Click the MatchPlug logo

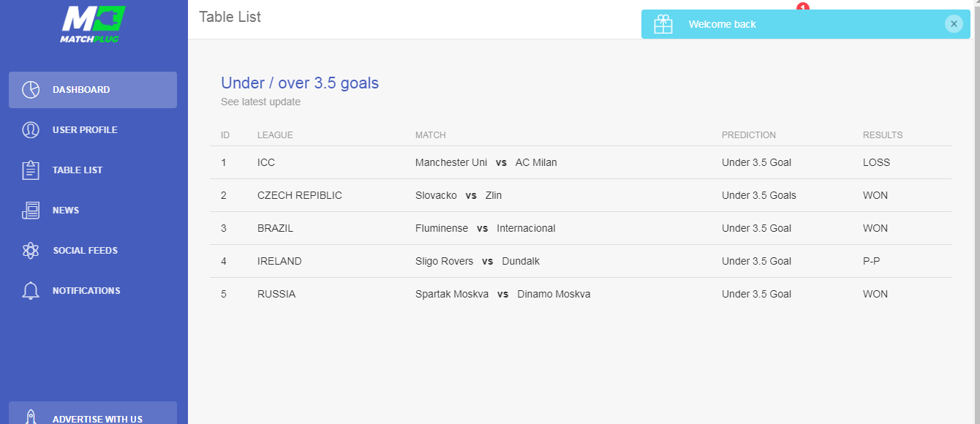[93, 24]
